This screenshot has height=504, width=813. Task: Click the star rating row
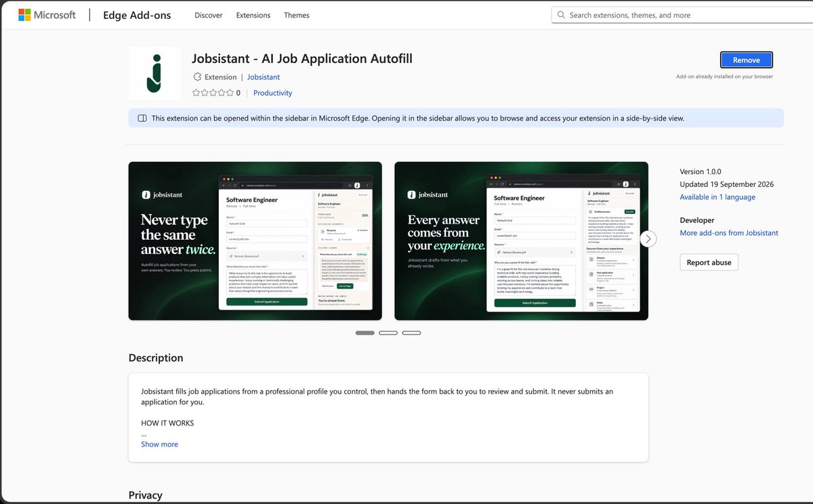[x=213, y=93]
